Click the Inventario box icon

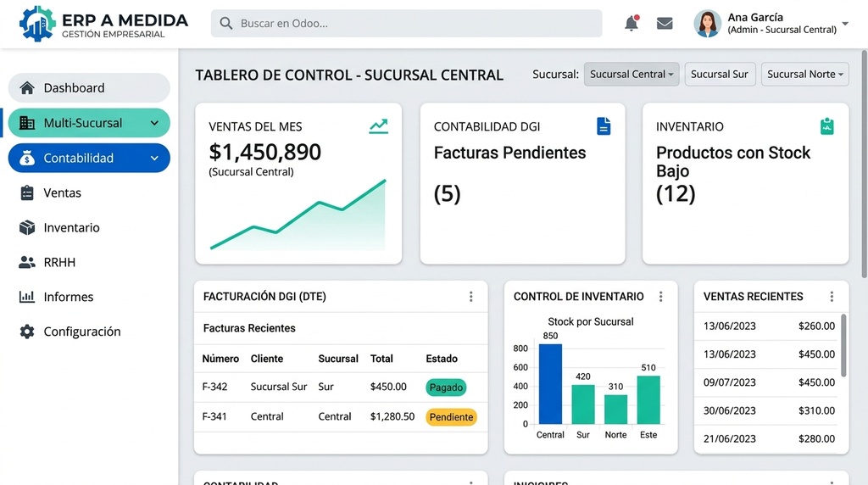click(26, 227)
